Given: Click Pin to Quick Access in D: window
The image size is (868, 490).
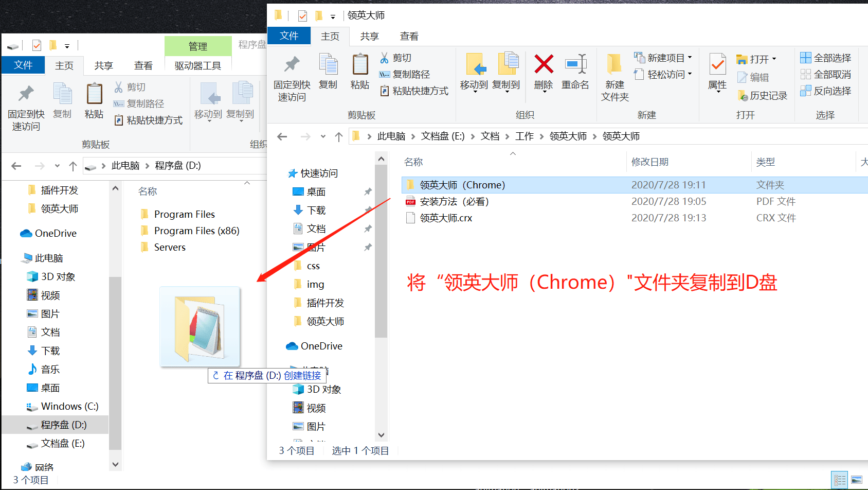Looking at the screenshot, I should point(26,108).
